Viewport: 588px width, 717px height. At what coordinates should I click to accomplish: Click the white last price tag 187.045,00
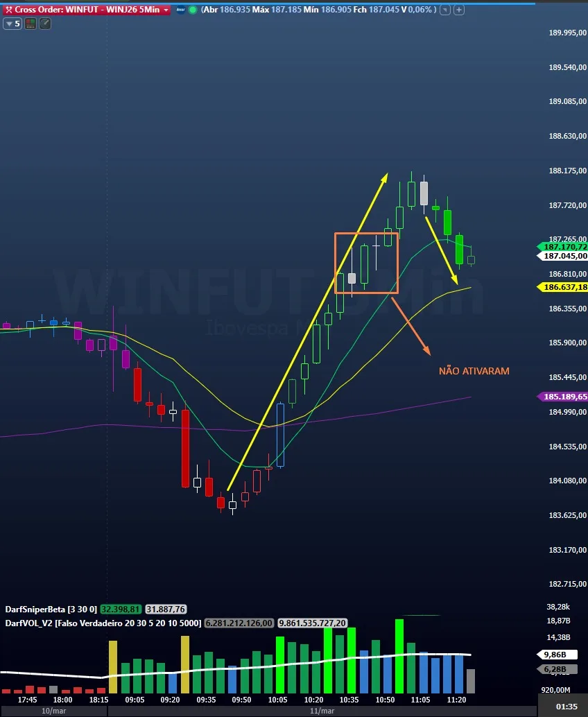pyautogui.click(x=562, y=256)
